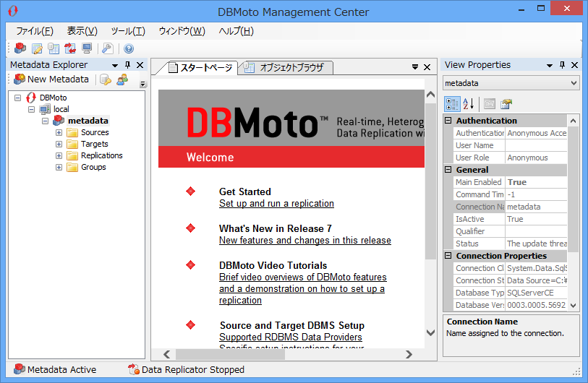Open the ヘルプ(H) menu
Image resolution: width=588 pixels, height=383 pixels.
(x=237, y=31)
